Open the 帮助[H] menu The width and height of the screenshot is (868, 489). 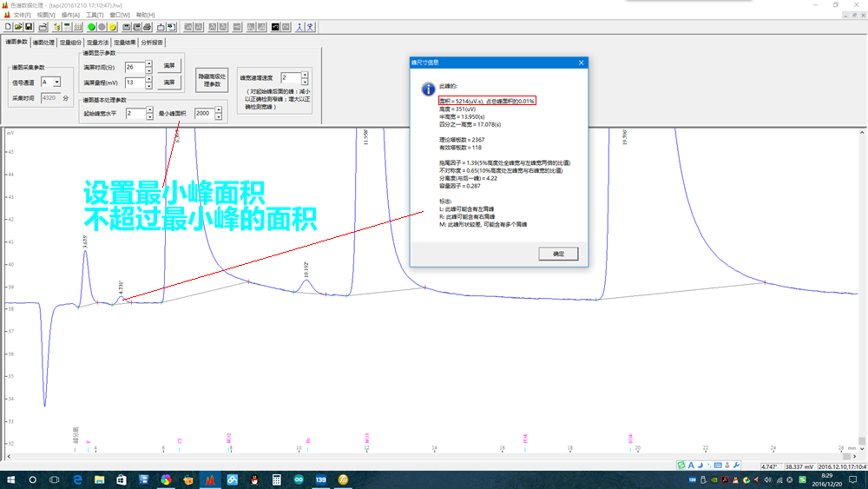pyautogui.click(x=145, y=15)
